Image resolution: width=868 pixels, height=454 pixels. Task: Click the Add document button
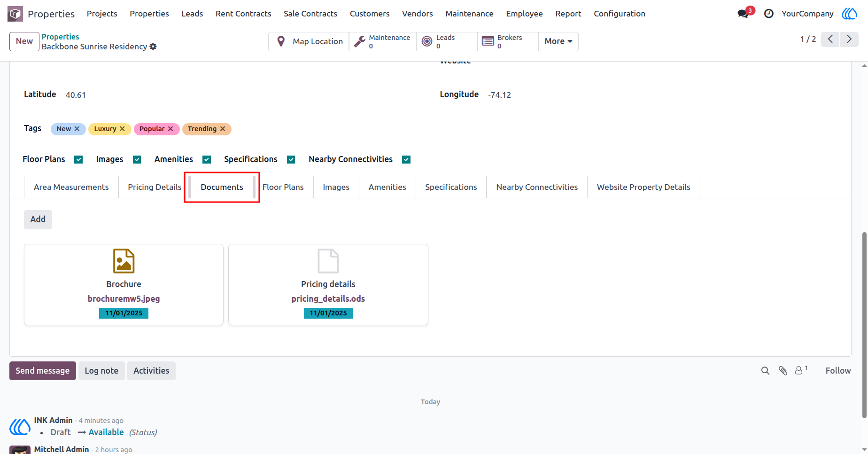(x=38, y=219)
